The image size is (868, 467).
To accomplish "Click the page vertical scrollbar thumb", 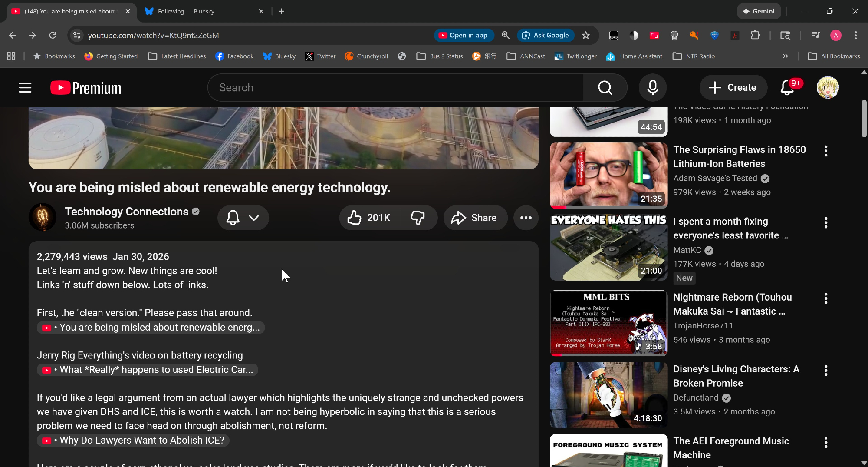I will tap(864, 118).
